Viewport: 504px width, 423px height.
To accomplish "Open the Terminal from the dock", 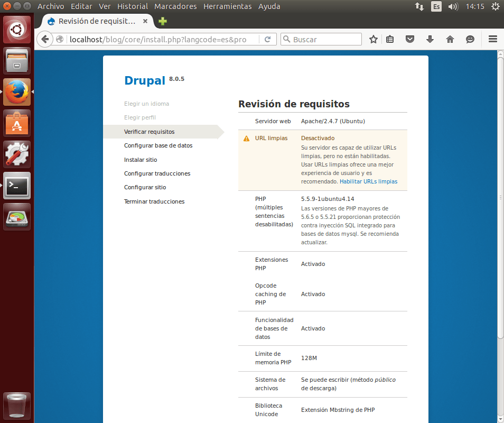I will pyautogui.click(x=17, y=186).
